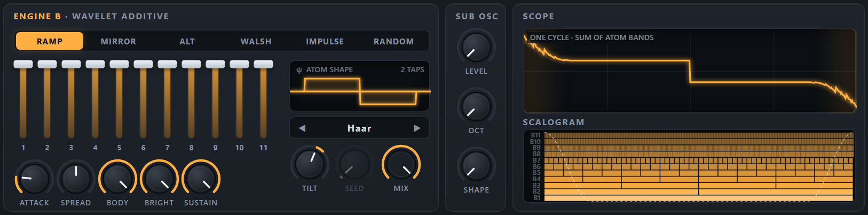Select the WALSH preset tab
Viewport: 868px width, 215px height.
point(256,41)
